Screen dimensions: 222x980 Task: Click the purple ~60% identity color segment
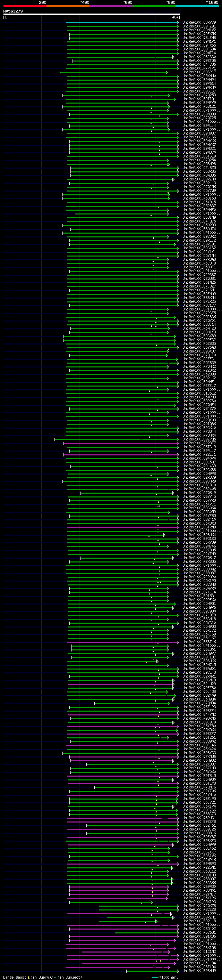click(111, 6)
